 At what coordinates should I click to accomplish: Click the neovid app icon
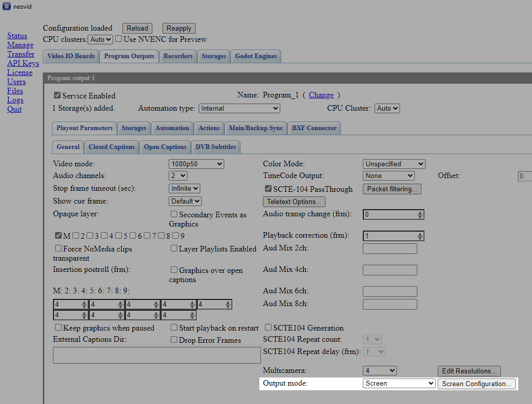pyautogui.click(x=7, y=7)
